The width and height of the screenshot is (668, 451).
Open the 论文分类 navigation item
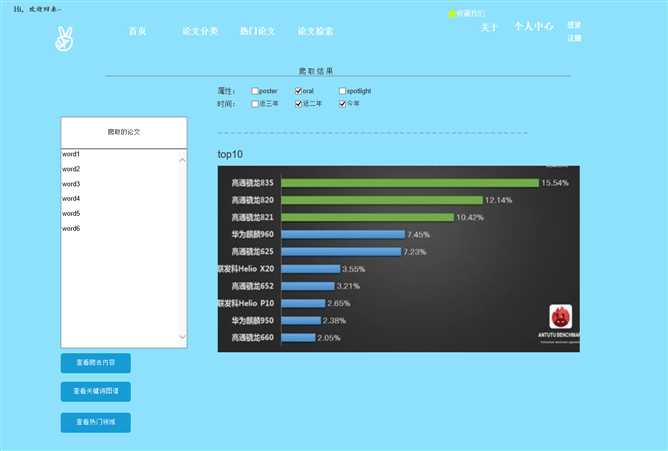200,31
